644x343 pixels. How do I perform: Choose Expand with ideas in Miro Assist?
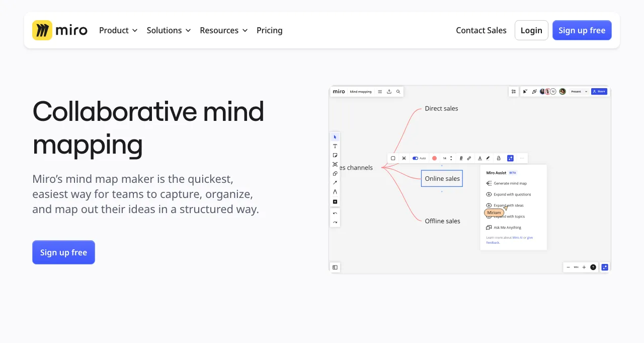[505, 205]
